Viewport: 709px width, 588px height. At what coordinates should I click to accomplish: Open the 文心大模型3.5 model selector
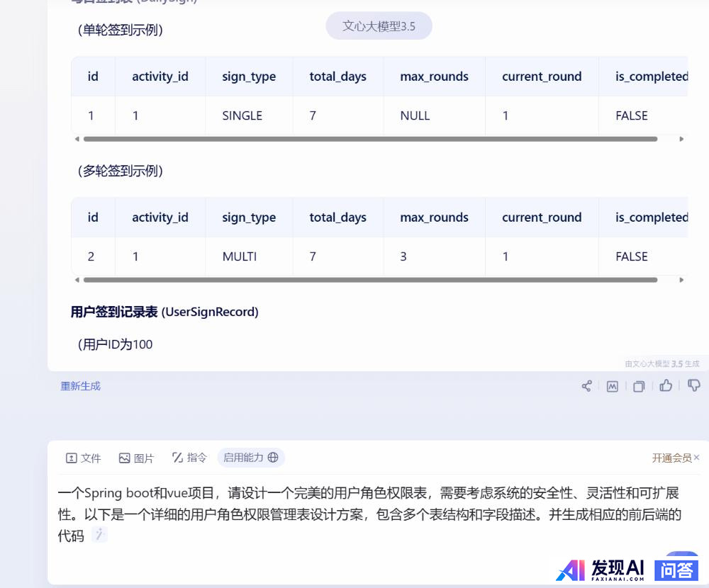(379, 26)
